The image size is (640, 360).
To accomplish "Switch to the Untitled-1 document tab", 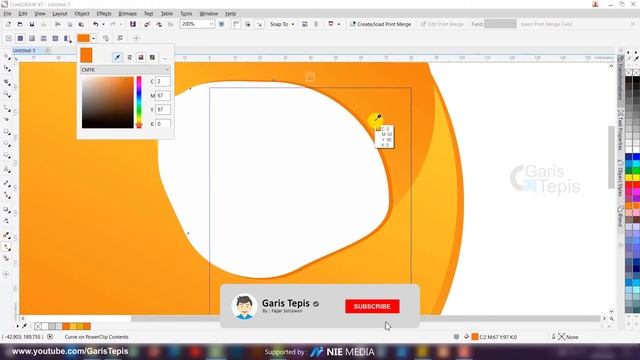I will tap(24, 50).
